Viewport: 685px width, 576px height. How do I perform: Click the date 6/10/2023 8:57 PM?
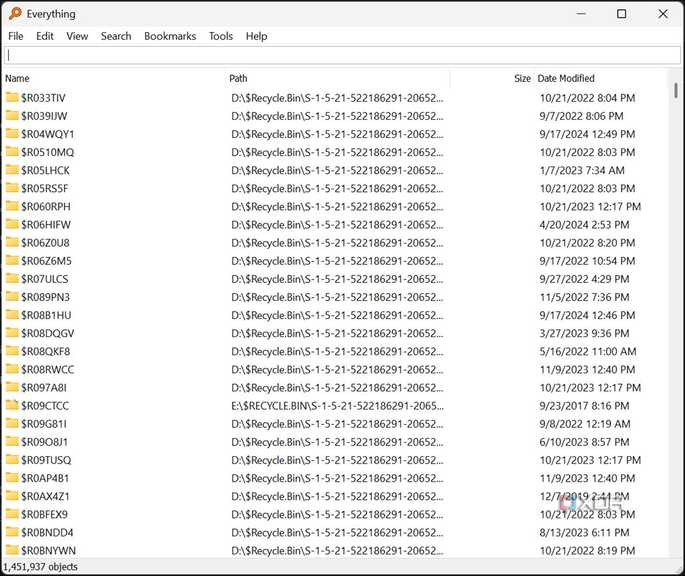tap(584, 442)
